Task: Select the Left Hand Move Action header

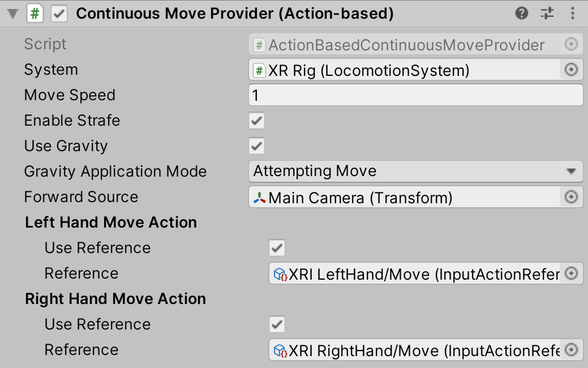Action: pos(110,222)
